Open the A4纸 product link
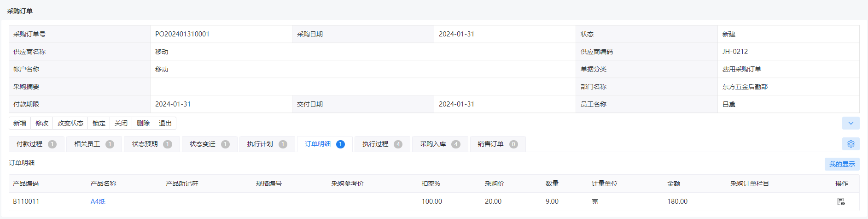The width and height of the screenshot is (868, 219). (98, 201)
